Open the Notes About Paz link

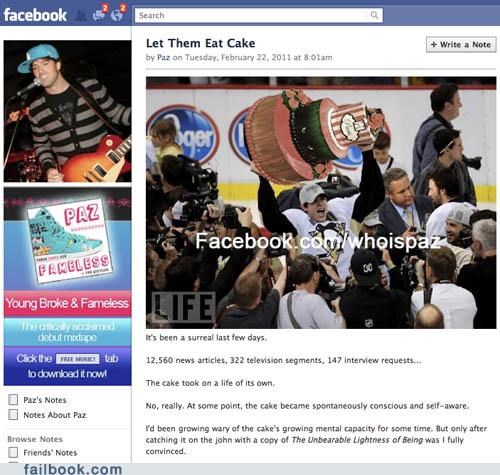click(x=55, y=415)
